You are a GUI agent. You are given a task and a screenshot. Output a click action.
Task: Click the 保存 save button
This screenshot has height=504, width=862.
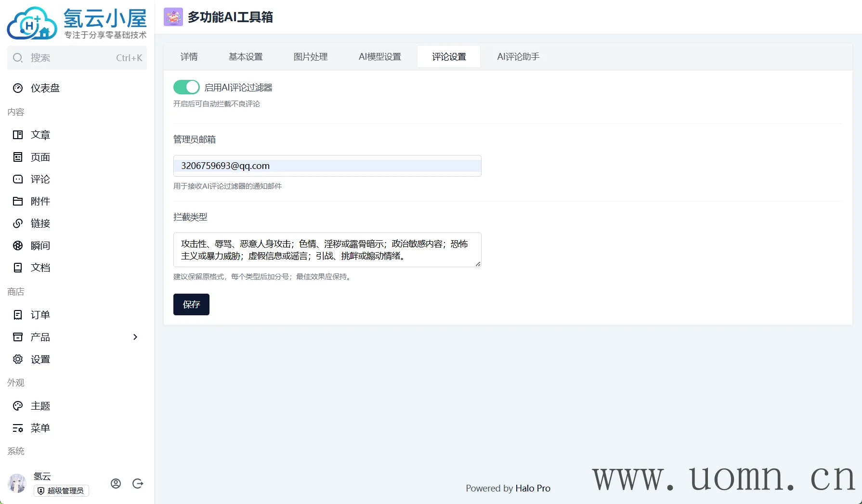click(191, 304)
